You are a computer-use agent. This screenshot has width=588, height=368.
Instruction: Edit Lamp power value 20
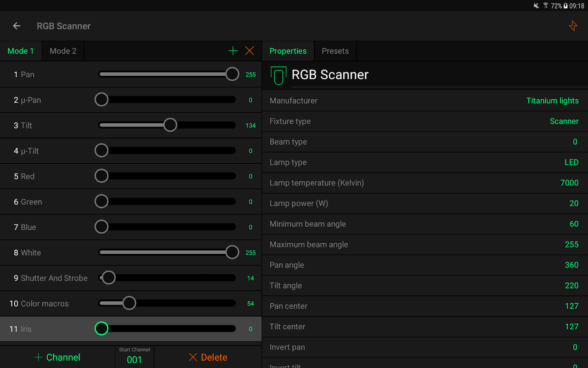click(574, 203)
